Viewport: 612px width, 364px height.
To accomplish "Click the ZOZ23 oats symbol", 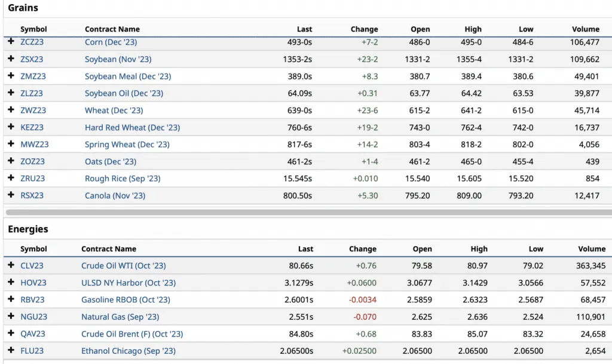I will [x=32, y=161].
